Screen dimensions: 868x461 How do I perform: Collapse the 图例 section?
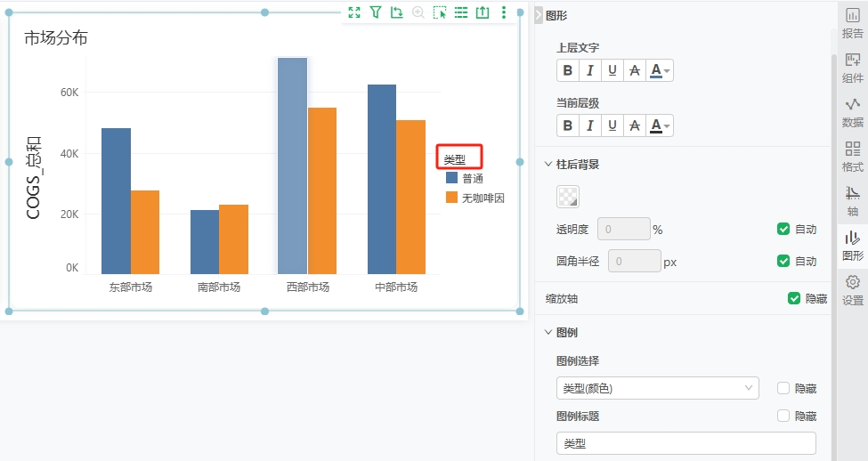click(548, 332)
